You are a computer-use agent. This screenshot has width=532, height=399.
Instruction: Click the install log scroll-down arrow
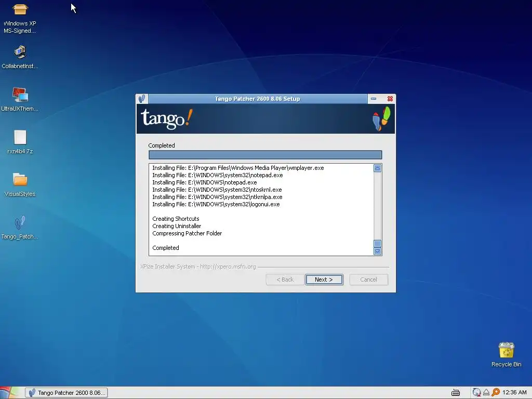click(377, 251)
